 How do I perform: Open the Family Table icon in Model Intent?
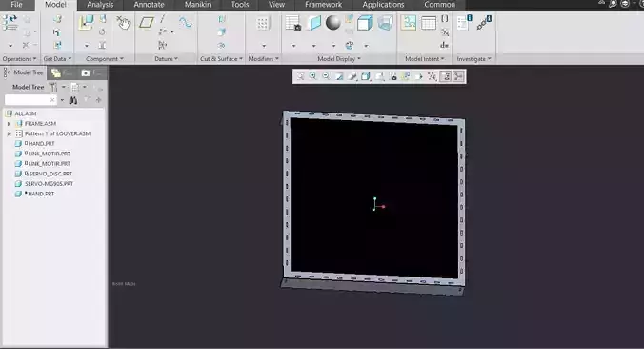pos(429,23)
